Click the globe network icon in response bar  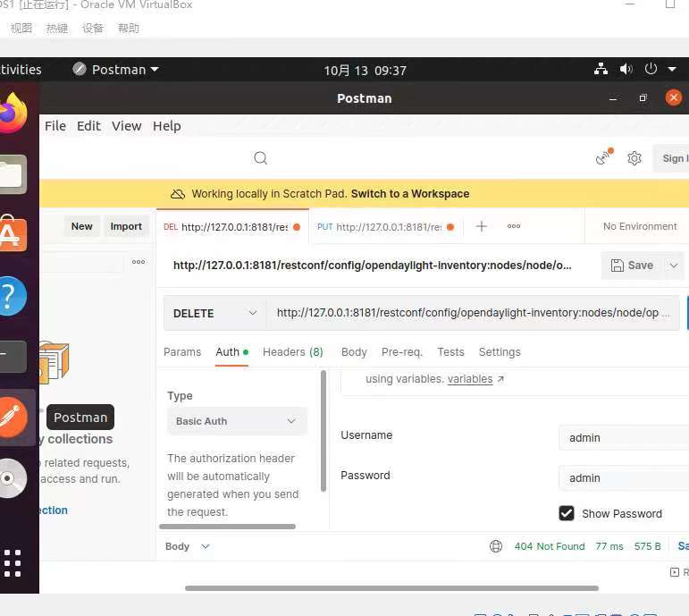click(x=496, y=546)
